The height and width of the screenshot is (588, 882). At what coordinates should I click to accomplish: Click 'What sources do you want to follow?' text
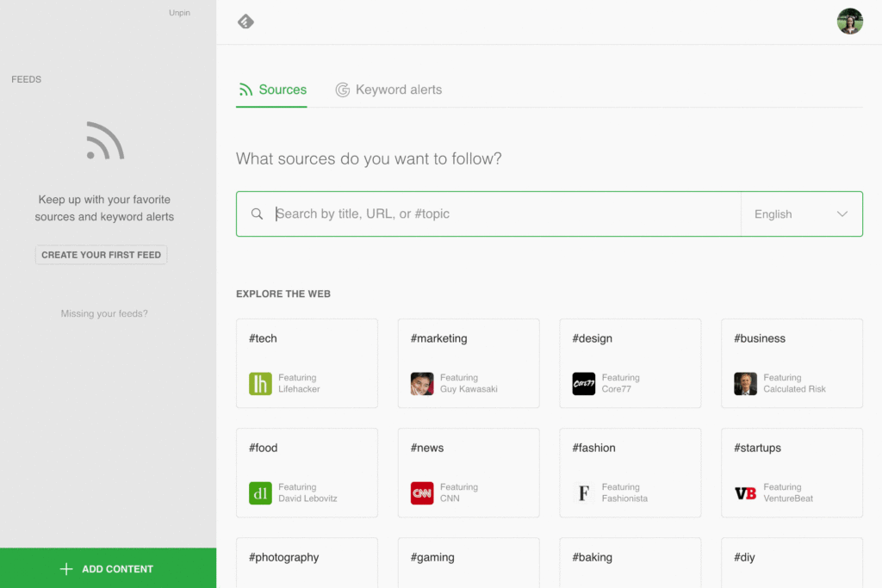point(369,159)
